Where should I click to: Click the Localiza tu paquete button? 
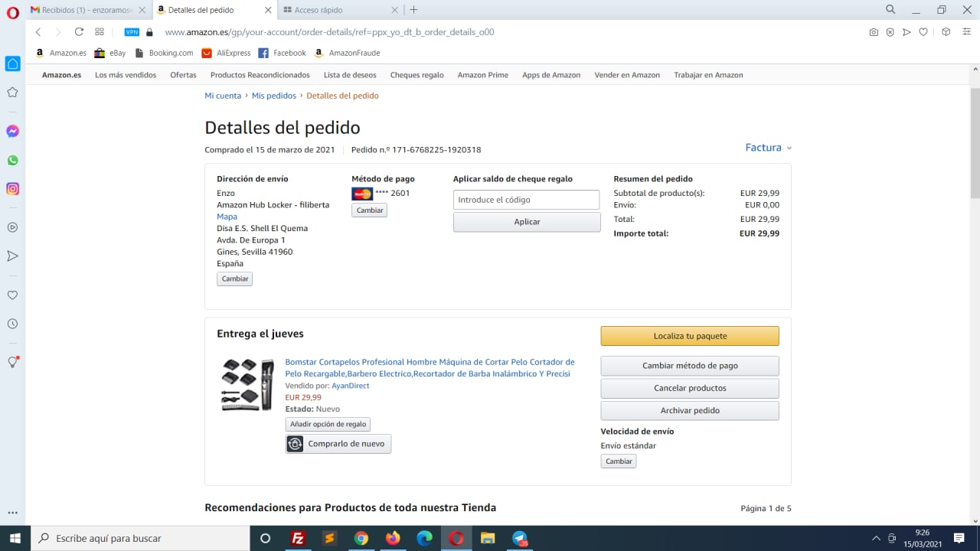(689, 336)
